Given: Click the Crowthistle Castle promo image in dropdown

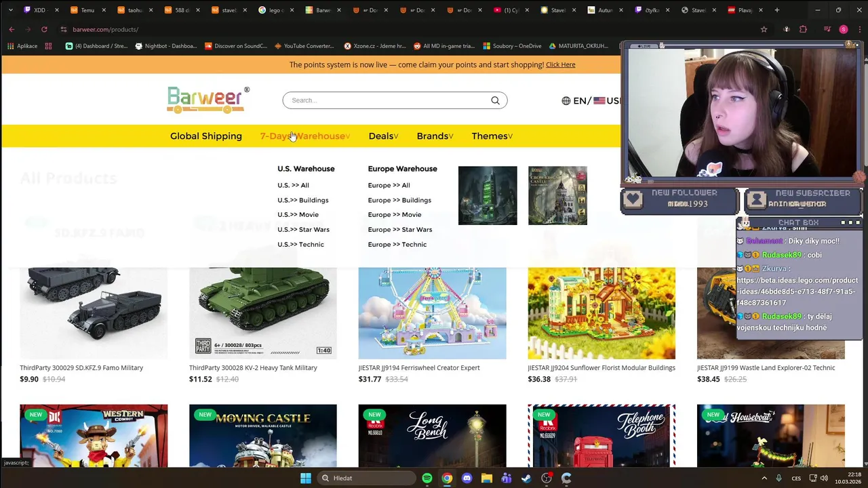Looking at the screenshot, I should (557, 195).
